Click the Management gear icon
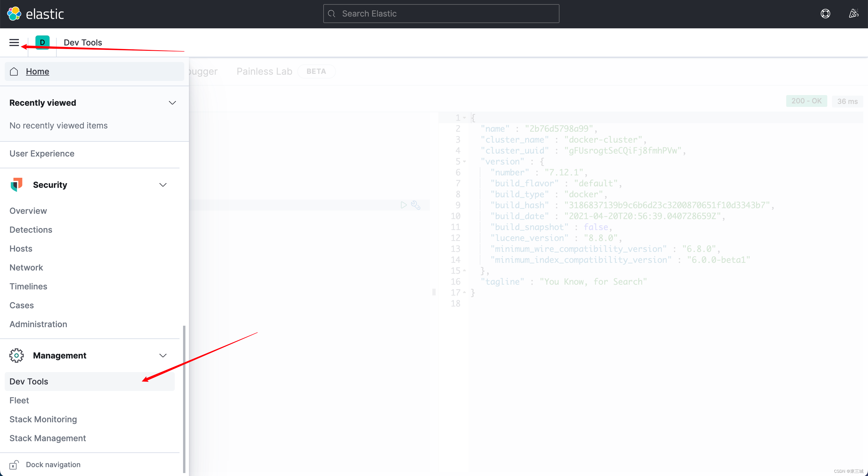This screenshot has height=476, width=868. click(17, 355)
